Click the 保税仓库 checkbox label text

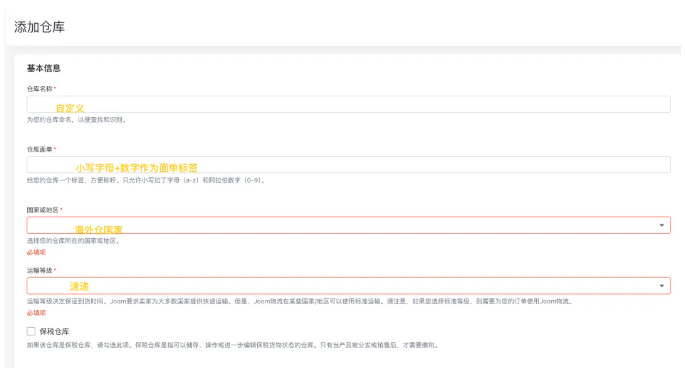click(x=54, y=331)
